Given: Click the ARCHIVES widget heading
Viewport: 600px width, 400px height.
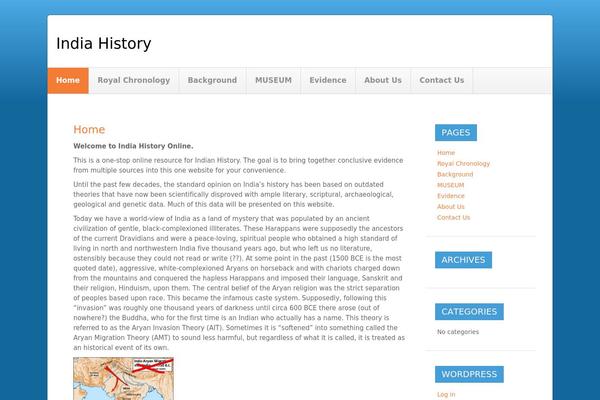Looking at the screenshot, I should [463, 260].
